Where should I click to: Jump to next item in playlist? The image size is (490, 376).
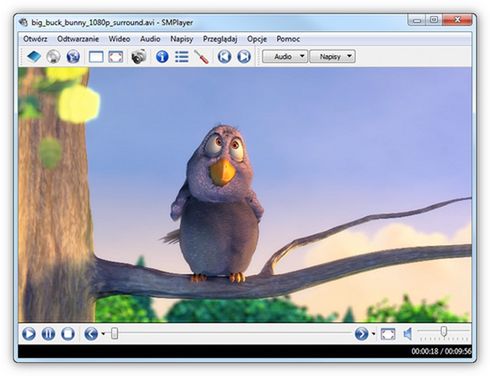244,56
